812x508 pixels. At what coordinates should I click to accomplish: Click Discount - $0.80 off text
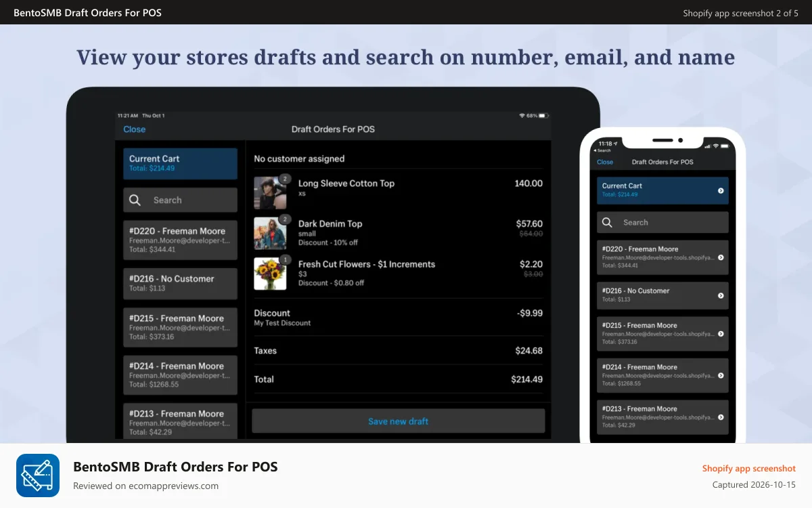click(x=331, y=283)
